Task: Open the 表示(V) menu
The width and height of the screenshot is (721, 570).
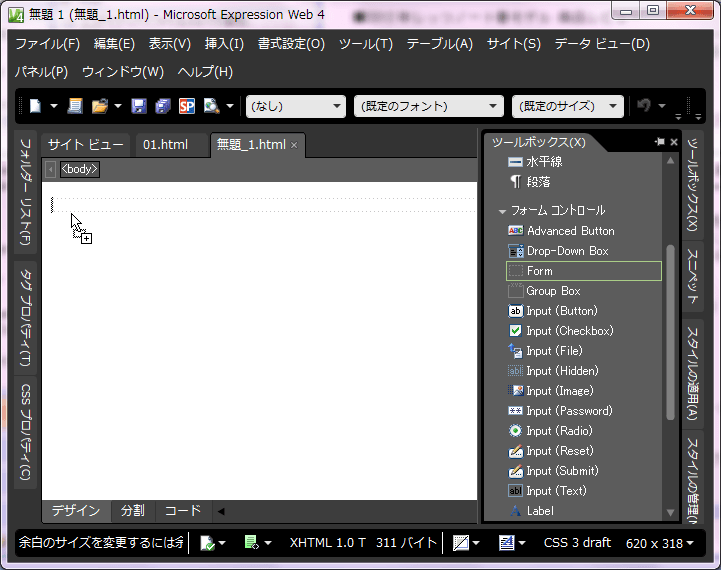Action: pyautogui.click(x=170, y=44)
